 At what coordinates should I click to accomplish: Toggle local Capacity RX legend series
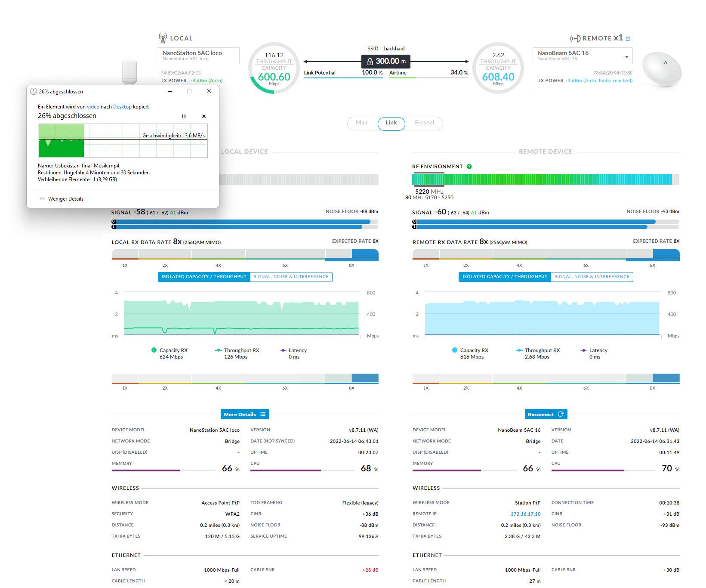tap(154, 350)
